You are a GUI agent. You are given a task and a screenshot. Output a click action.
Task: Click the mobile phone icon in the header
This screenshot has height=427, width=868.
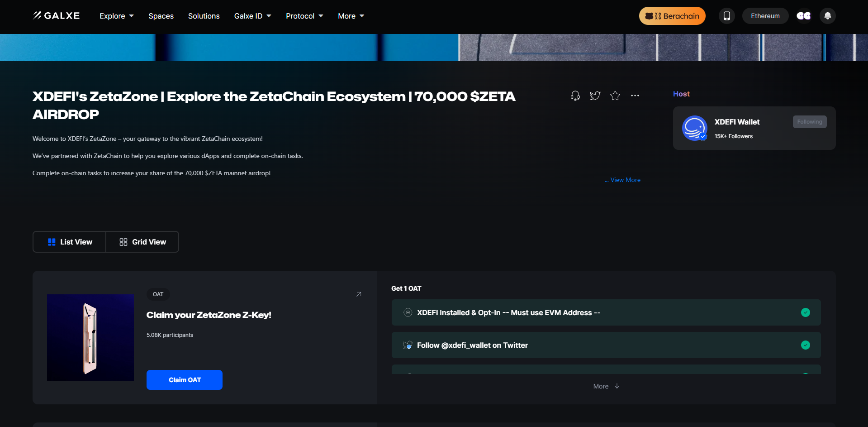pos(726,16)
